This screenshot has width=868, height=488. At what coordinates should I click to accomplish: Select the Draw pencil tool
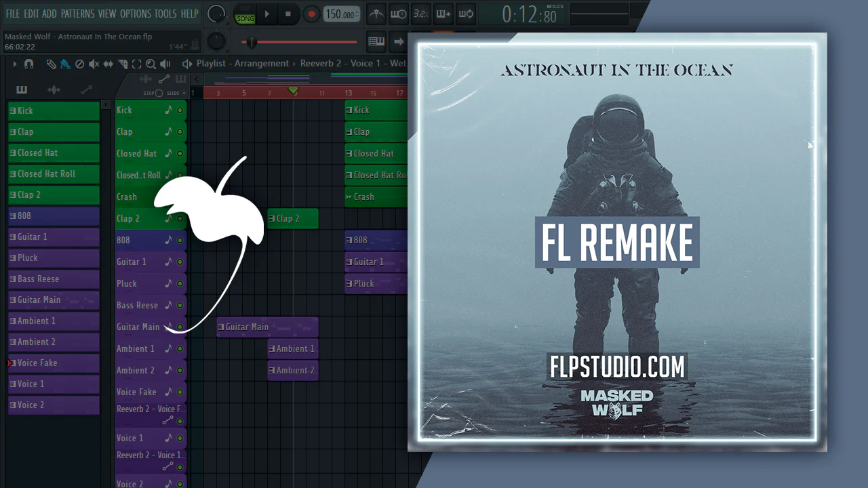click(51, 64)
